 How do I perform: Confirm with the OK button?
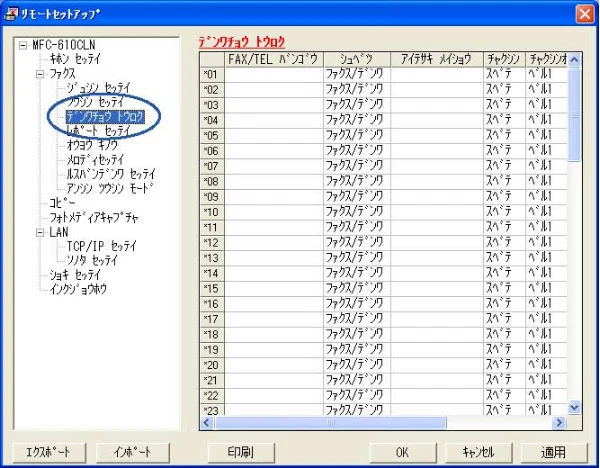tap(403, 452)
